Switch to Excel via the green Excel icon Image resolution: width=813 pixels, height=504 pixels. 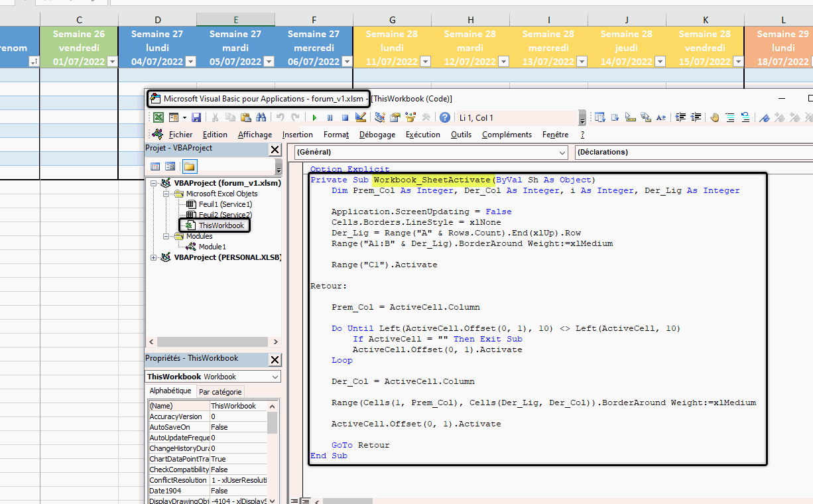click(158, 117)
